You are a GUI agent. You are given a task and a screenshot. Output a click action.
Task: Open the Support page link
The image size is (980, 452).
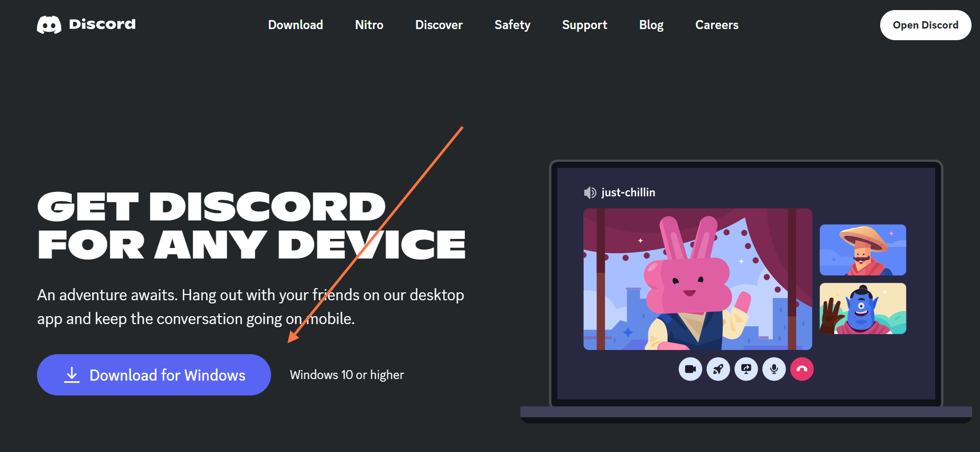pos(585,25)
